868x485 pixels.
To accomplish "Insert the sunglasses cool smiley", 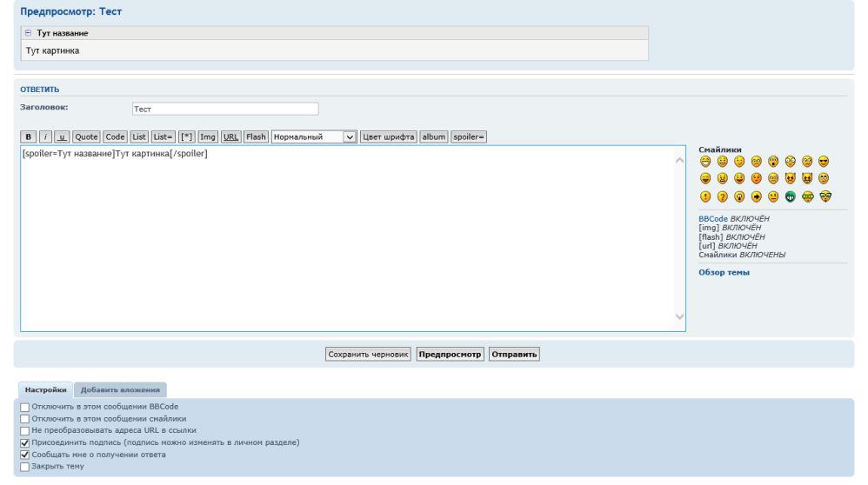I will point(824,161).
